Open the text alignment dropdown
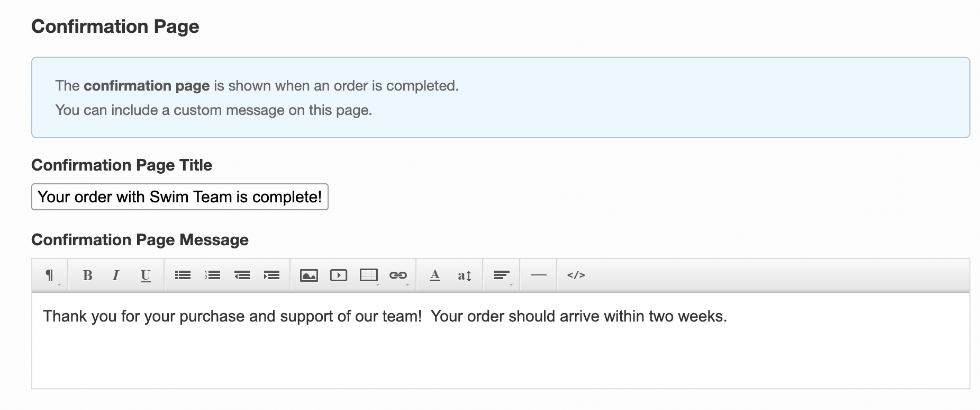The height and width of the screenshot is (410, 980). [502, 275]
